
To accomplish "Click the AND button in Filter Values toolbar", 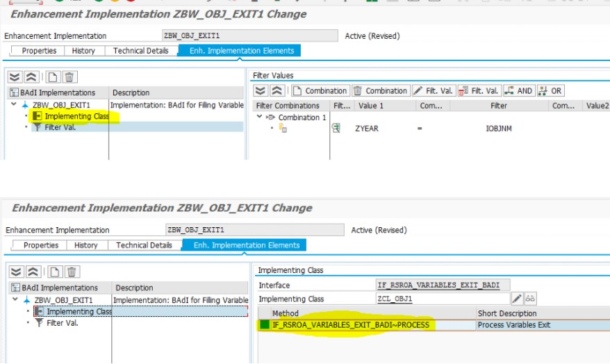I will click(518, 90).
